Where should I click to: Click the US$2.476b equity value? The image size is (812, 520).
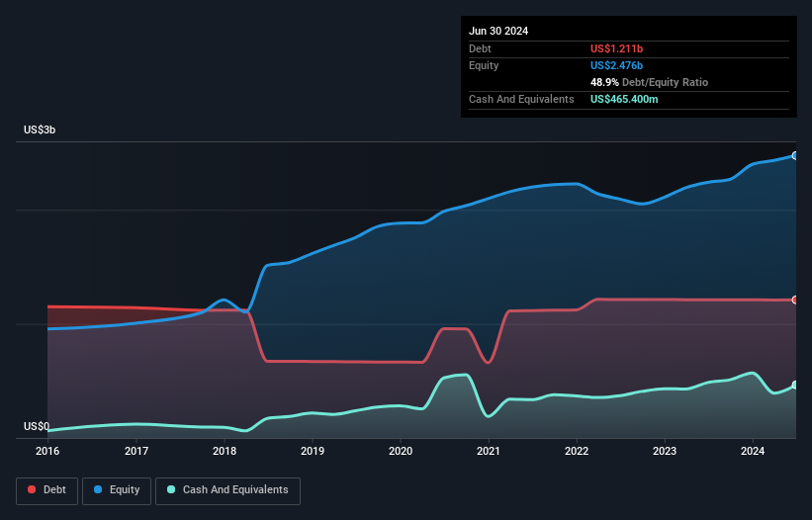616,65
